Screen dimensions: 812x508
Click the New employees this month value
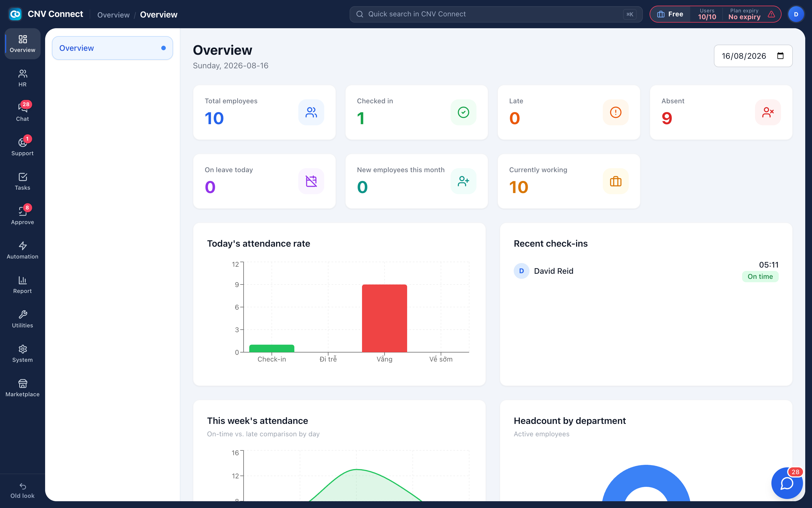pos(362,187)
